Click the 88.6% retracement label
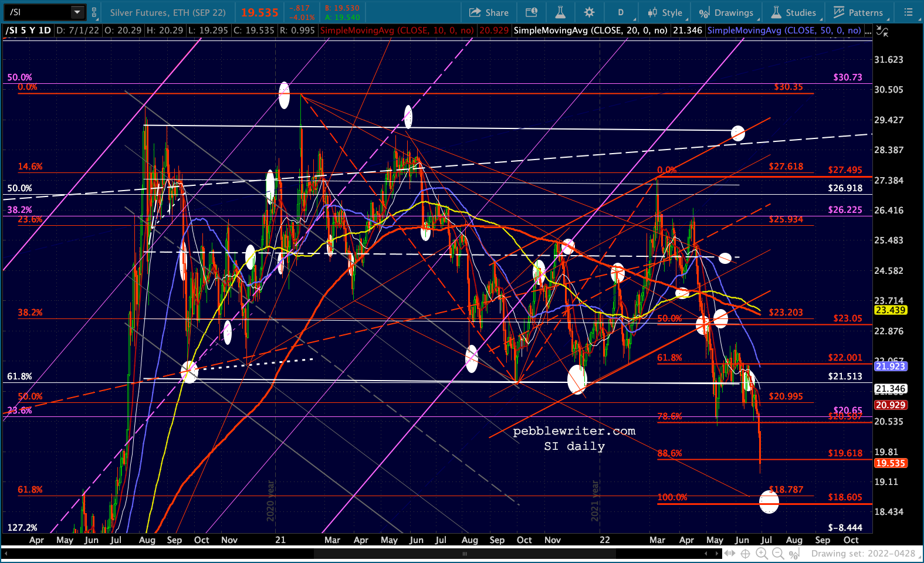This screenshot has width=924, height=563. click(x=670, y=453)
